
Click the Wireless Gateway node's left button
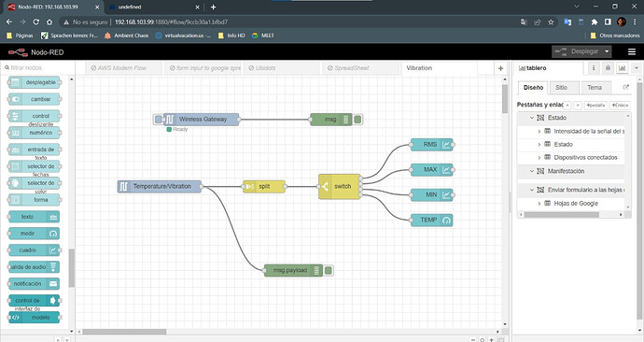click(158, 120)
